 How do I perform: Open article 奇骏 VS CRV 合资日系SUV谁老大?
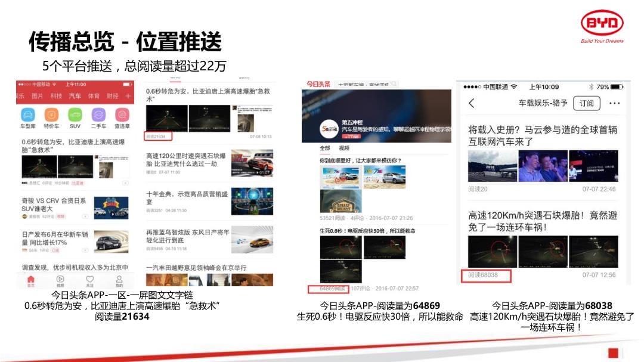[54, 204]
